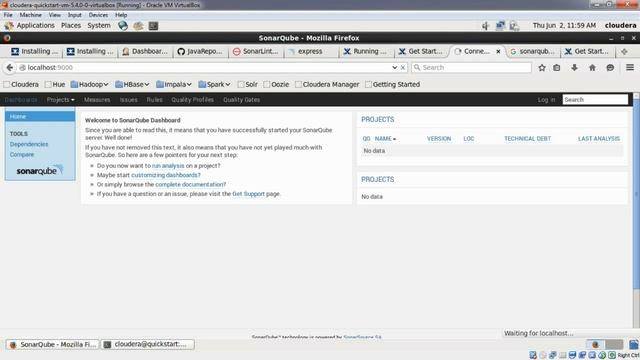
Task: Open the Solr bookmark
Action: 247,84
